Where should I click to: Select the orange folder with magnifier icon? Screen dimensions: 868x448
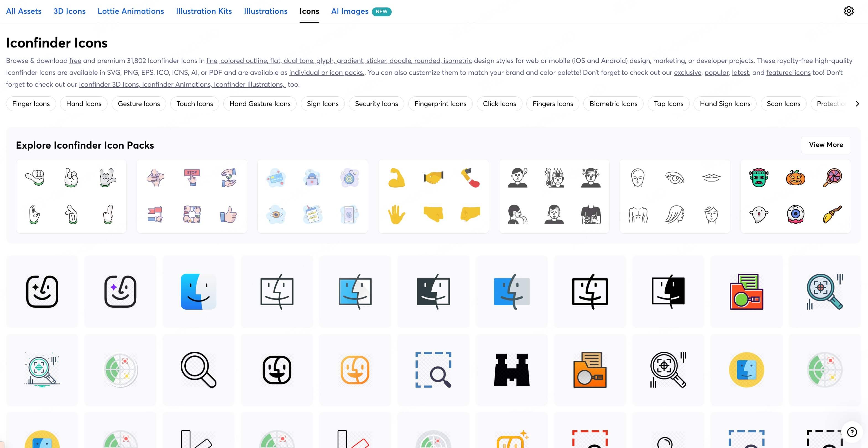[590, 370]
